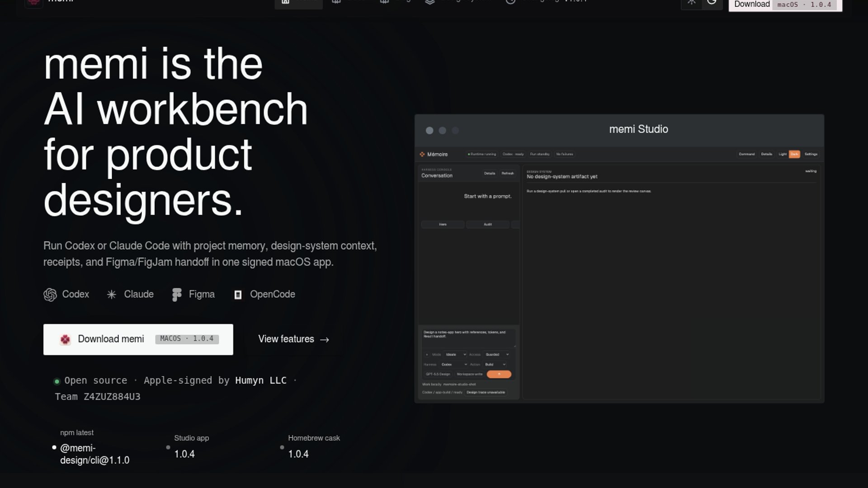Click the Figma logo icon
Screen dimensions: 868x488
[x=177, y=295]
